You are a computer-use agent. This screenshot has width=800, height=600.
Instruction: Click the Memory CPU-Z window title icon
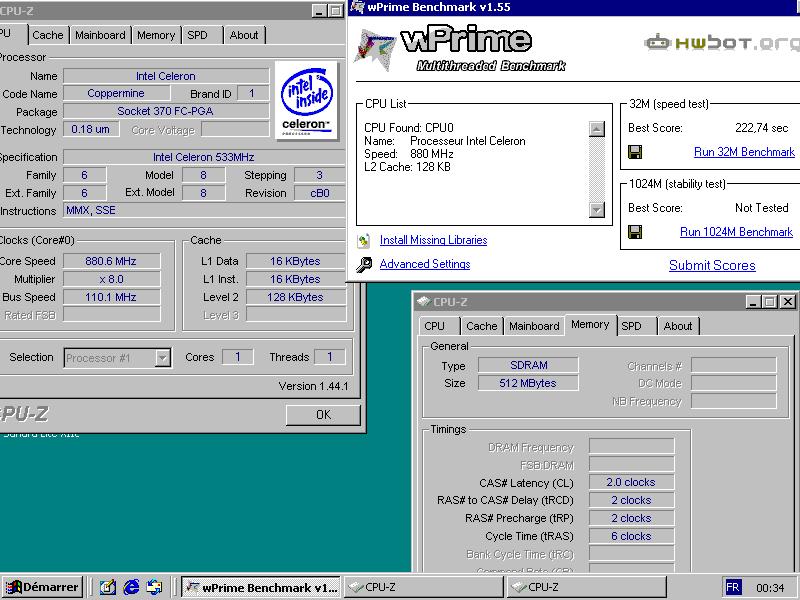[x=423, y=302]
